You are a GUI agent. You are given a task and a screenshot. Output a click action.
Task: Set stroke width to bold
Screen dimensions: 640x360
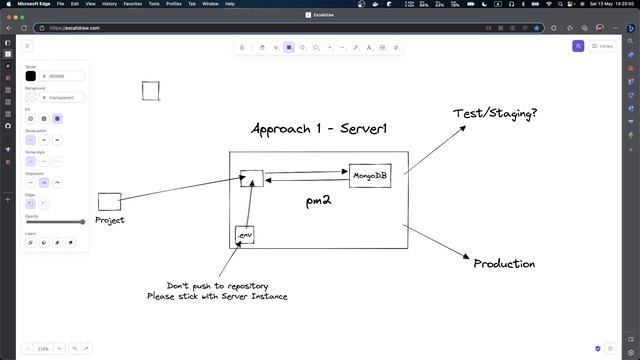click(44, 140)
